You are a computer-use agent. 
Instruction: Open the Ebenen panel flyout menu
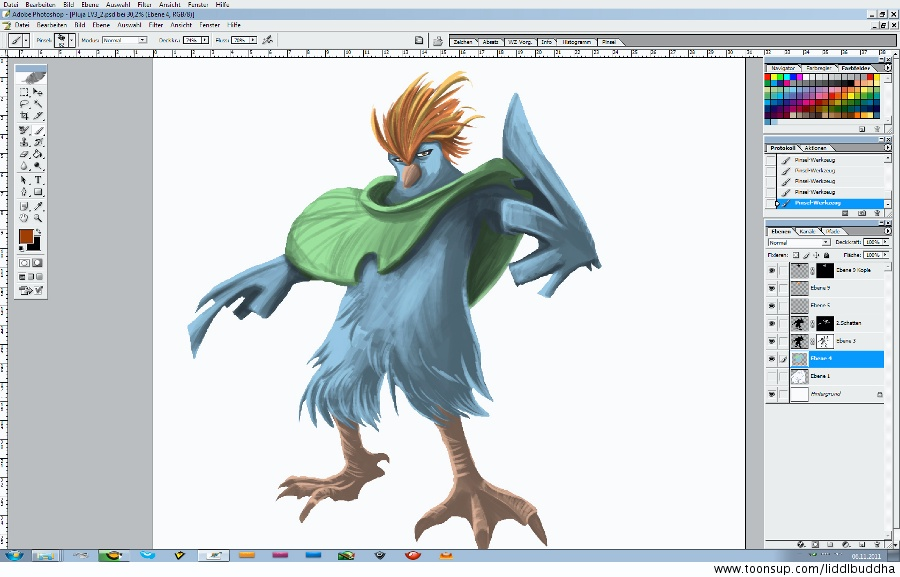(887, 231)
